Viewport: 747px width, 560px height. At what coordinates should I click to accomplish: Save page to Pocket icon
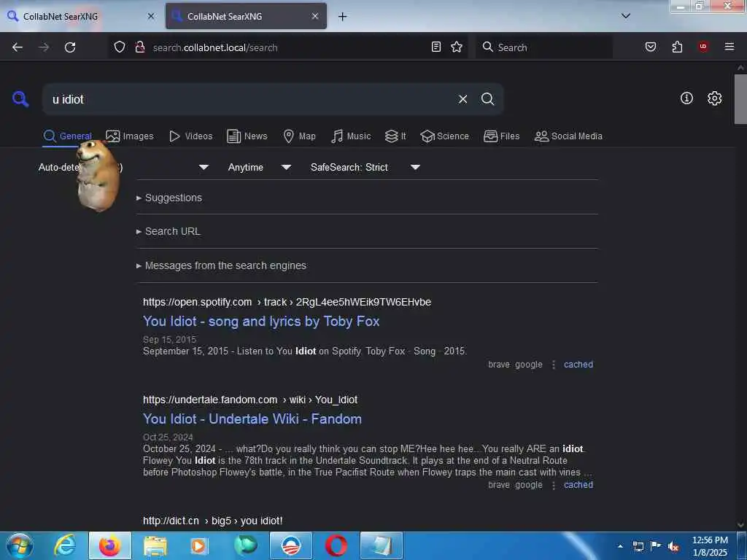pyautogui.click(x=650, y=47)
